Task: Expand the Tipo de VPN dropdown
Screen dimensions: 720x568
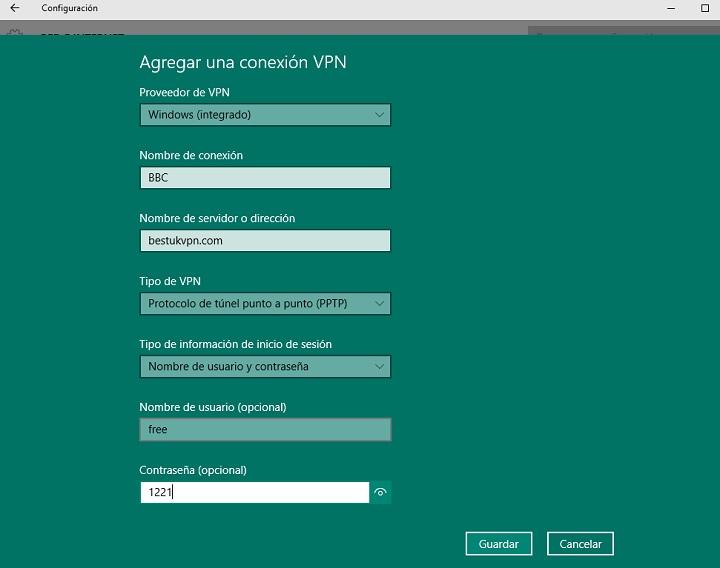Action: (x=265, y=304)
